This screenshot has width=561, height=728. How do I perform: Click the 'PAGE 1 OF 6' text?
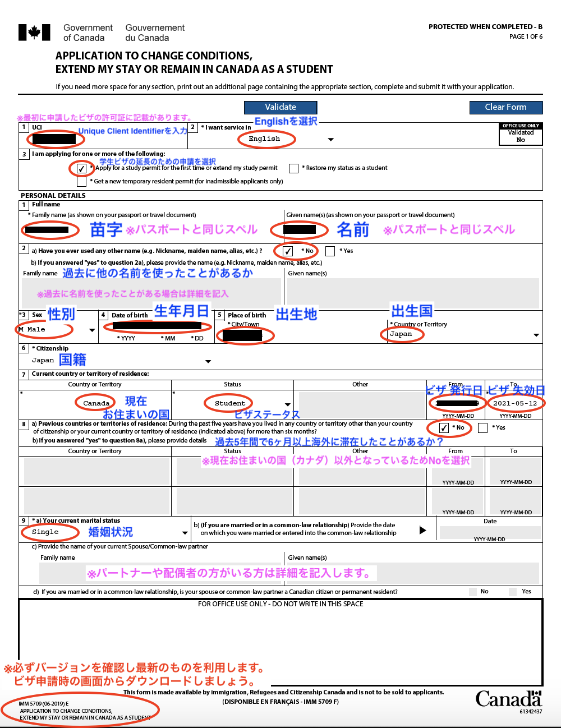(x=526, y=36)
